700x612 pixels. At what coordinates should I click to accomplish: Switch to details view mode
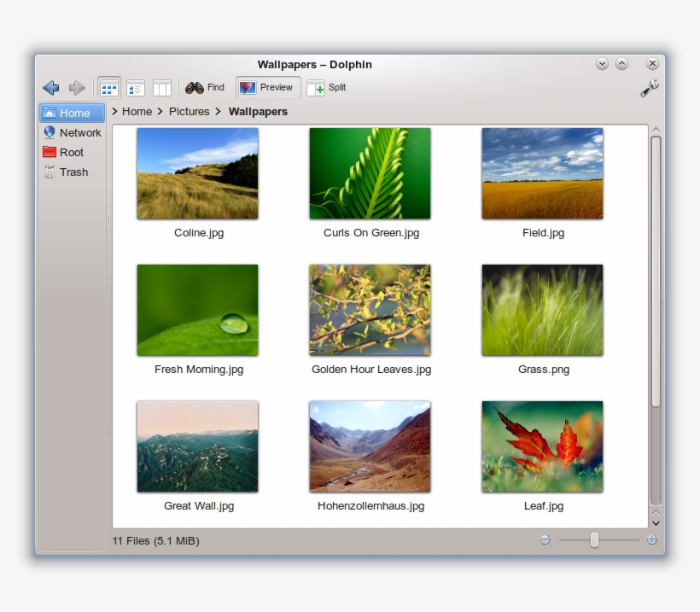[135, 87]
